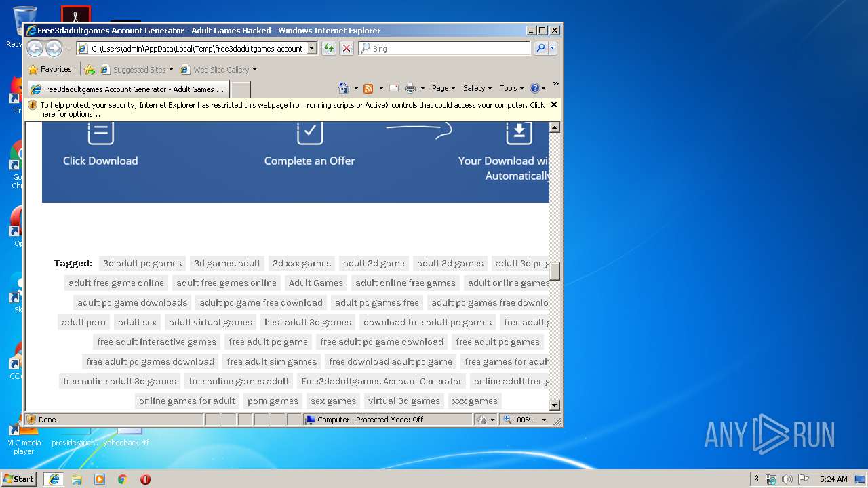Image resolution: width=868 pixels, height=488 pixels.
Task: Click the Help question mark icon
Action: tap(534, 88)
